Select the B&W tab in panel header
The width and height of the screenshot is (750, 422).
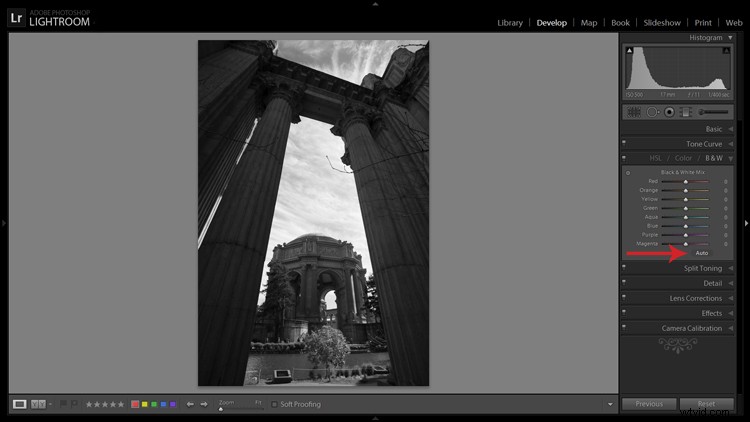click(714, 158)
